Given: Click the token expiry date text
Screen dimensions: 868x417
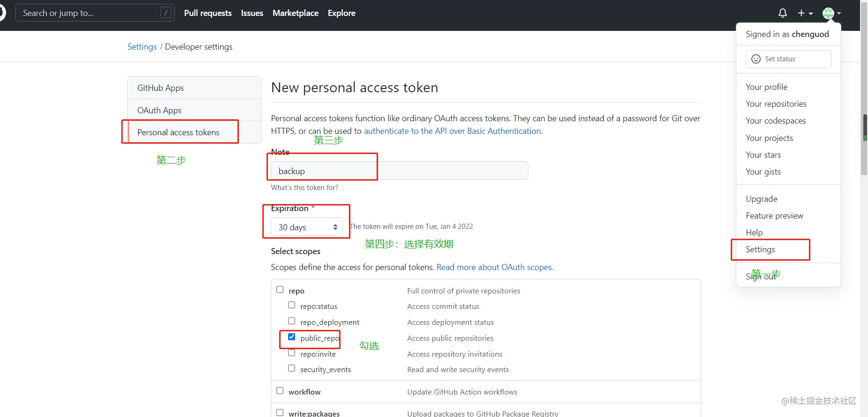Looking at the screenshot, I should click(412, 227).
